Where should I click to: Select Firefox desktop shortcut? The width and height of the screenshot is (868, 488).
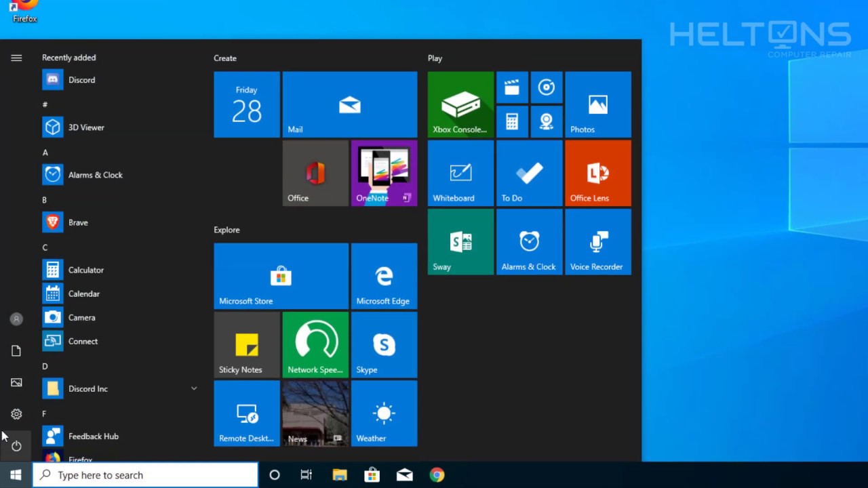coord(24,12)
